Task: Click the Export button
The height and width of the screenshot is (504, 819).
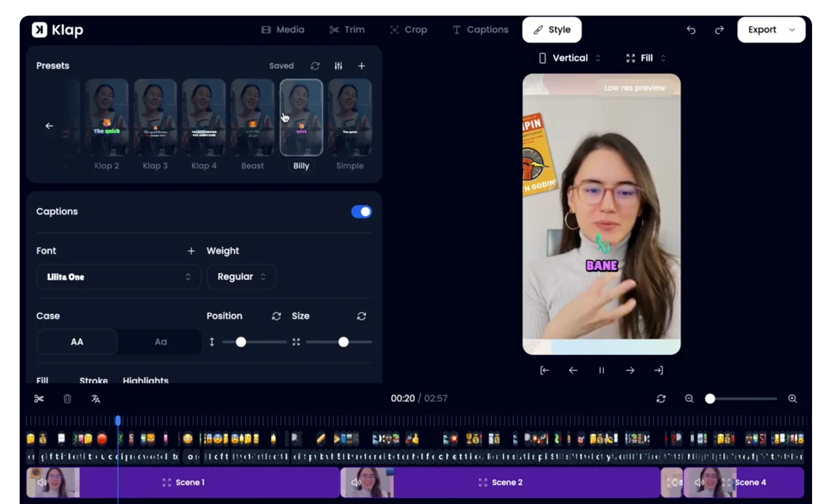Action: 771,29
